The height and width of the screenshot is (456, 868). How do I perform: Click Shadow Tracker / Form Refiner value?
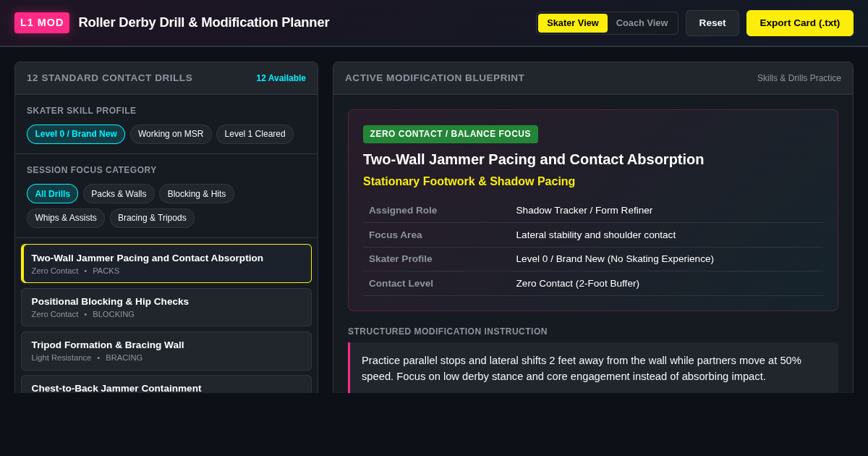584,211
